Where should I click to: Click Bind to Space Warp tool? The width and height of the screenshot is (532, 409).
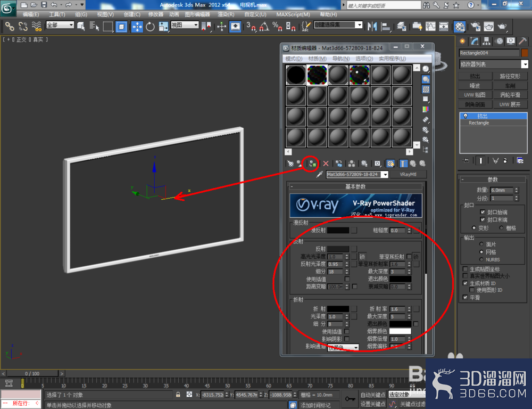[x=36, y=26]
